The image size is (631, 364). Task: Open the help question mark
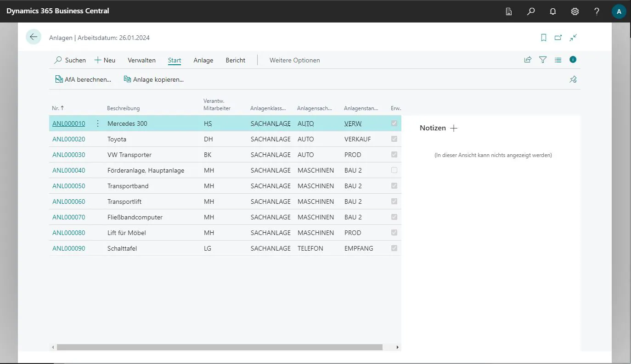click(597, 11)
